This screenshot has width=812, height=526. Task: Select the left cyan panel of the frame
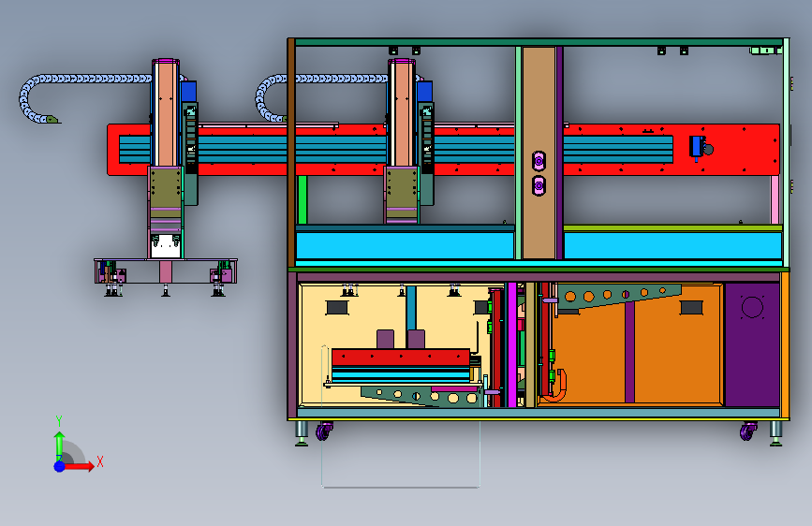coord(405,245)
